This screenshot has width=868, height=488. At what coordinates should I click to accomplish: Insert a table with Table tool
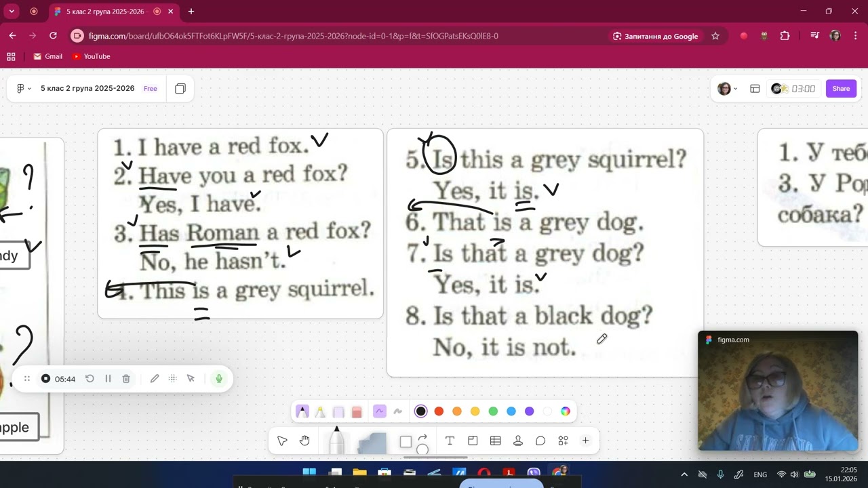click(x=496, y=441)
